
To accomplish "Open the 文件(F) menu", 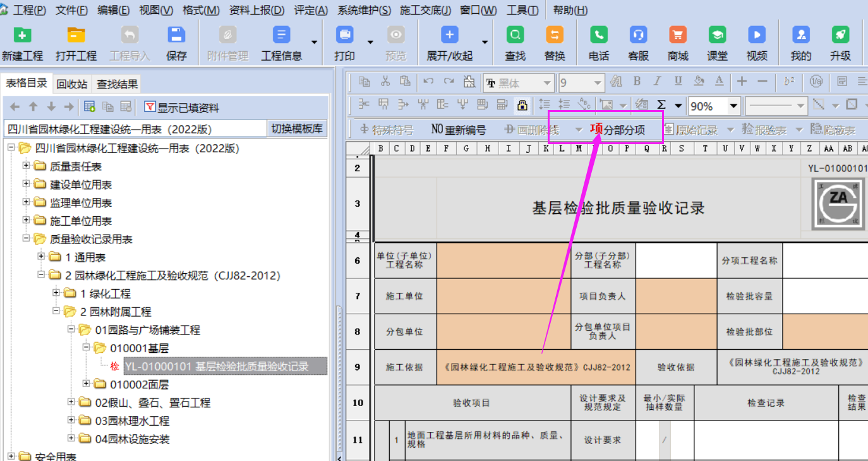I will [x=71, y=10].
